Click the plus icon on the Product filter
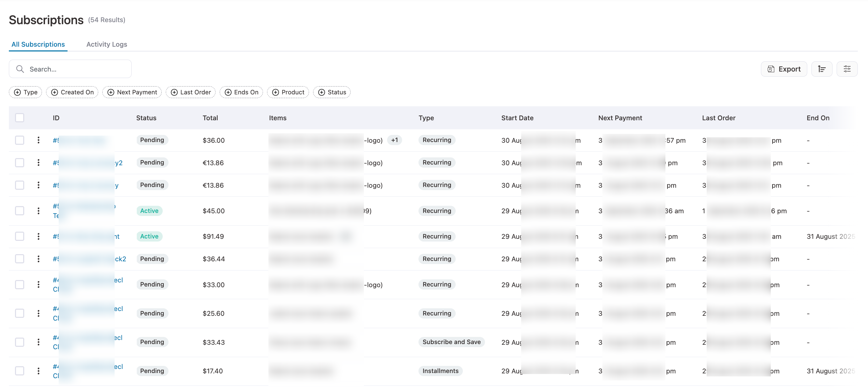868x387 pixels. (275, 92)
